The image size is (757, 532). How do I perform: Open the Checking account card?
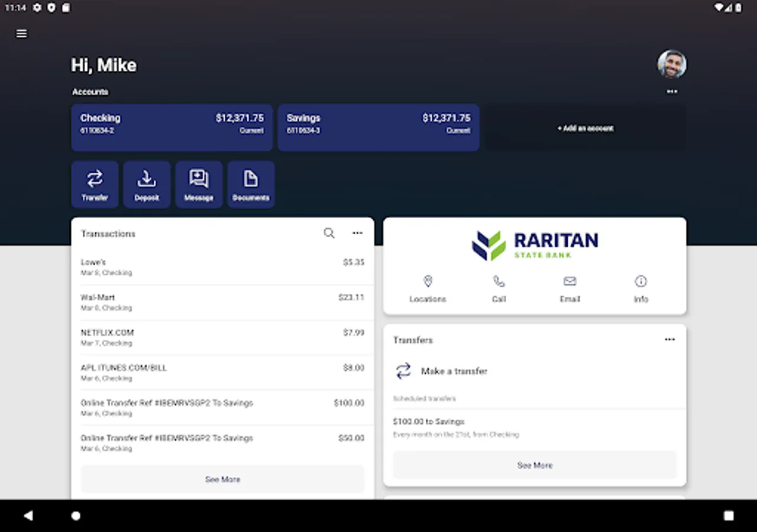tap(172, 128)
